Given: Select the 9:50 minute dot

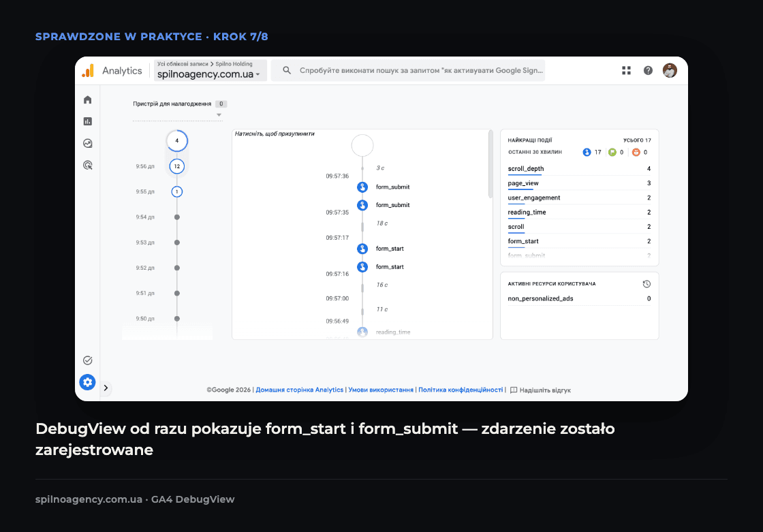Looking at the screenshot, I should coord(177,319).
